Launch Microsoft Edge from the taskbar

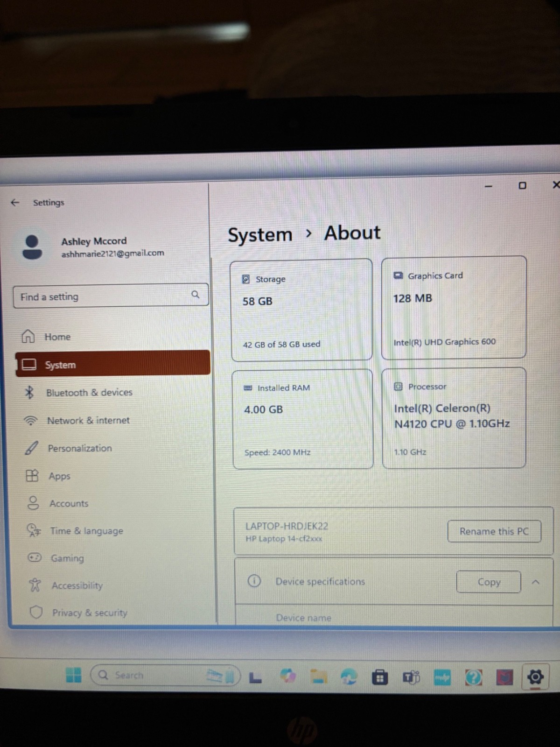[x=349, y=677]
